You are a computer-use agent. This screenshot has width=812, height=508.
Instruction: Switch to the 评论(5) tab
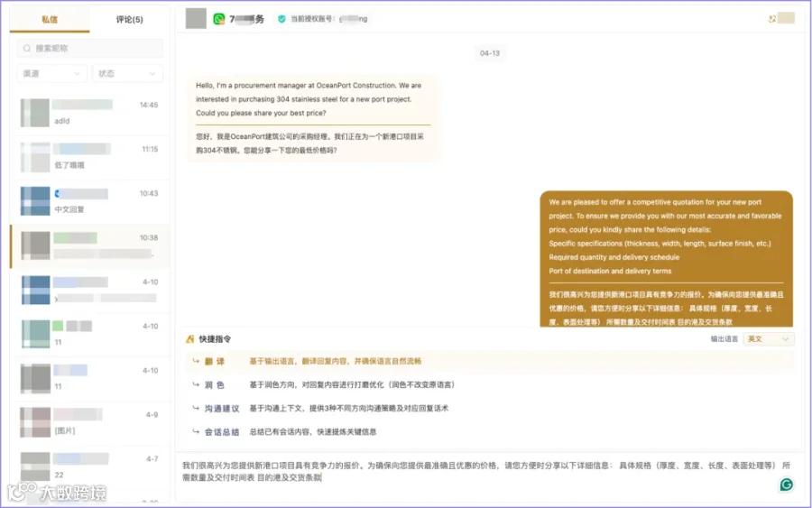point(129,20)
